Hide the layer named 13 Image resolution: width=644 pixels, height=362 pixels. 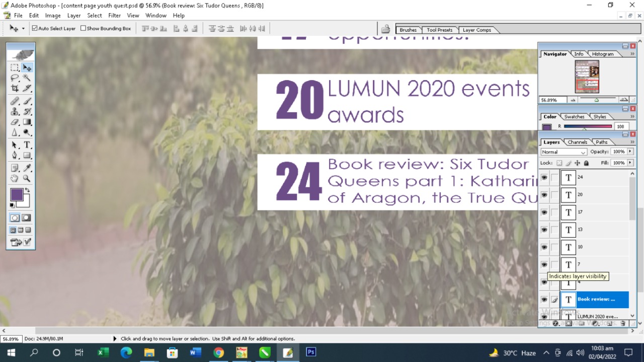544,230
